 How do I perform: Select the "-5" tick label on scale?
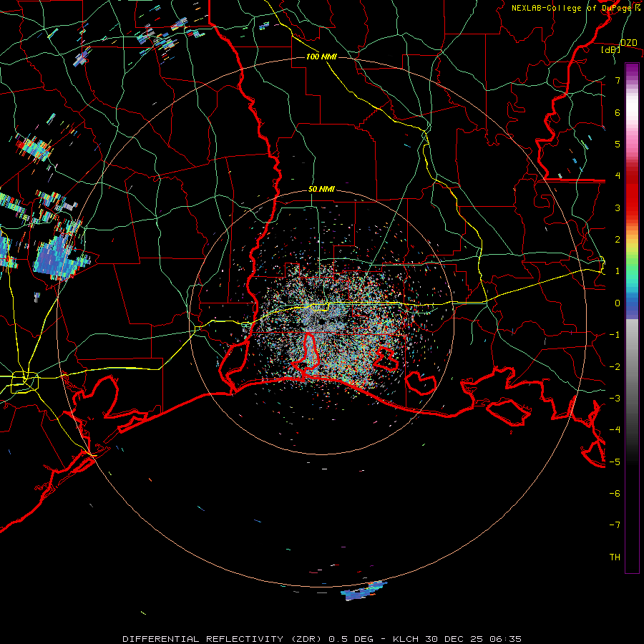[615, 462]
